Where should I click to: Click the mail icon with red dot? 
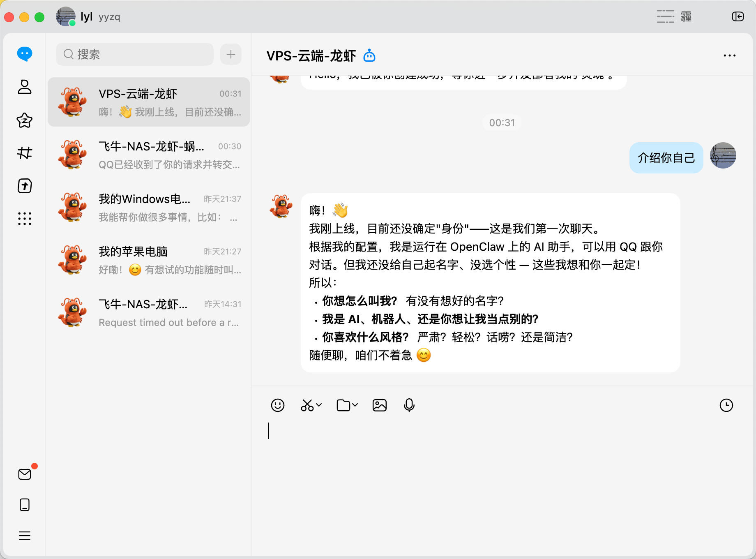tap(25, 474)
